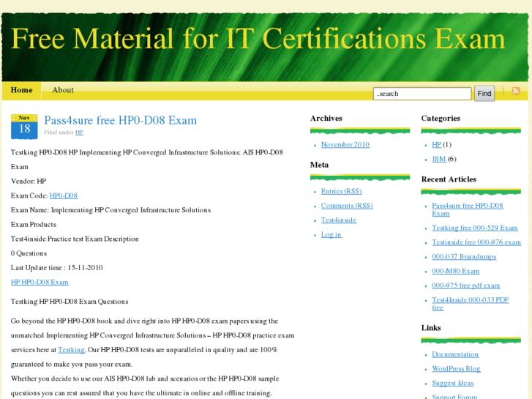This screenshot has width=532, height=399.
Task: Open the November 2010 archive
Action: [345, 145]
